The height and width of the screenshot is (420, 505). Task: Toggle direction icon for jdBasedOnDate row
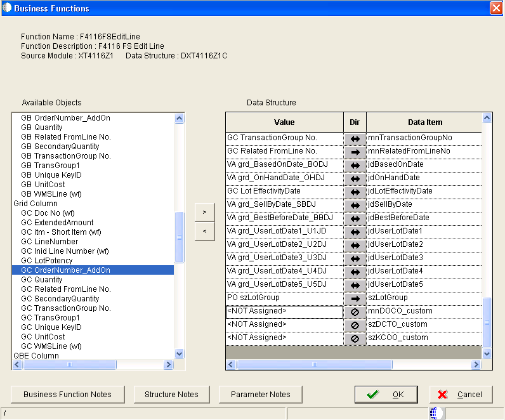coord(355,166)
